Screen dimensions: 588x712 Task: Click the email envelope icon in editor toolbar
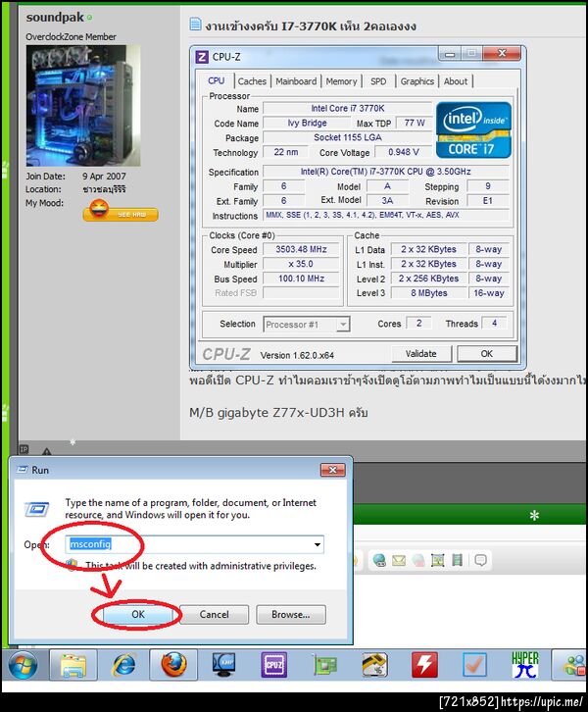399,560
